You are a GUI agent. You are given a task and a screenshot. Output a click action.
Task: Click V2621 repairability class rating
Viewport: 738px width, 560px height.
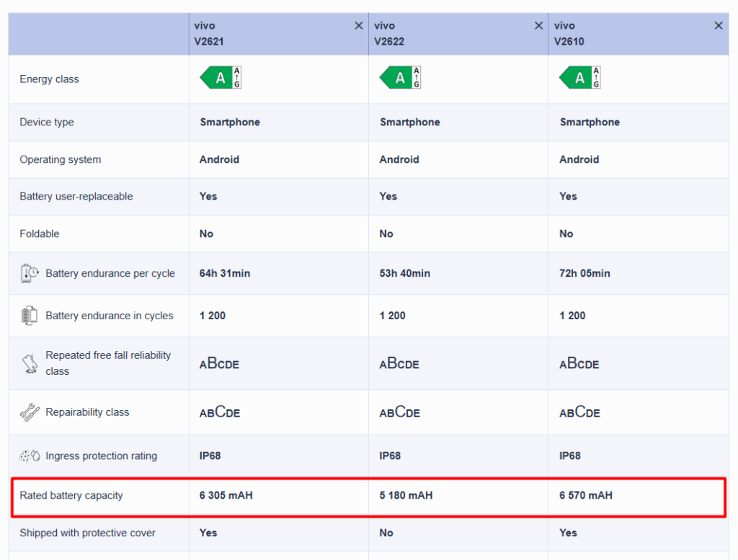[220, 412]
